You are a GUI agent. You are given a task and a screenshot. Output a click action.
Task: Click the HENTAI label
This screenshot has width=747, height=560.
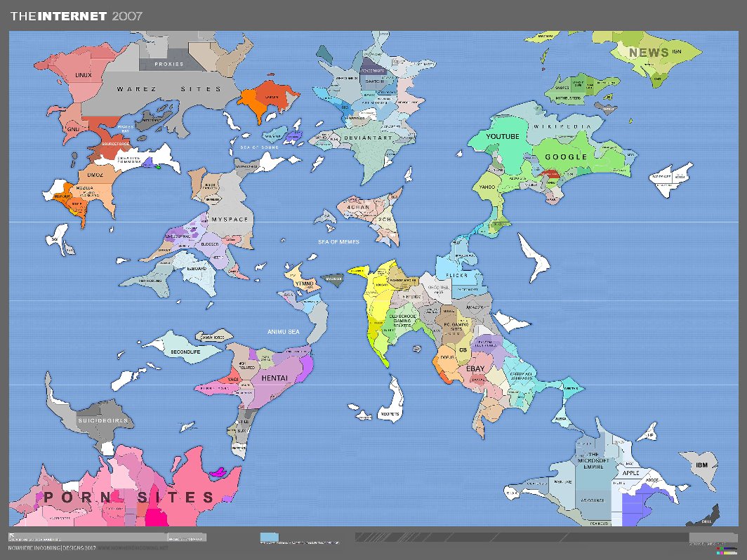(x=275, y=378)
